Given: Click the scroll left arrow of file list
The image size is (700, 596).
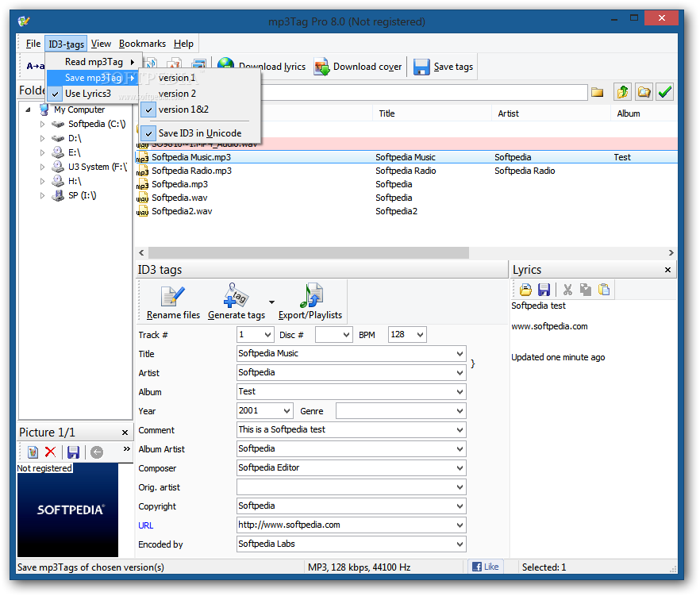Looking at the screenshot, I should click(x=141, y=252).
